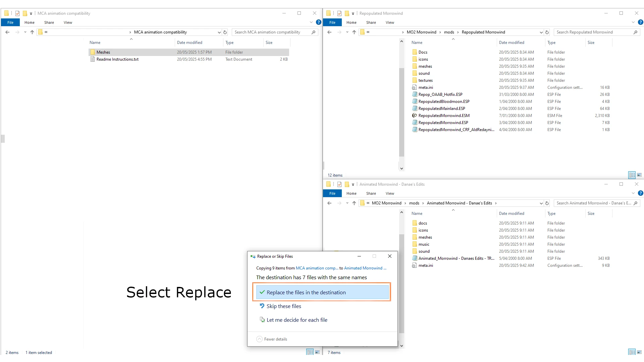Open Home tab in MCA animation compatibility window
This screenshot has height=362, width=644.
(x=30, y=22)
